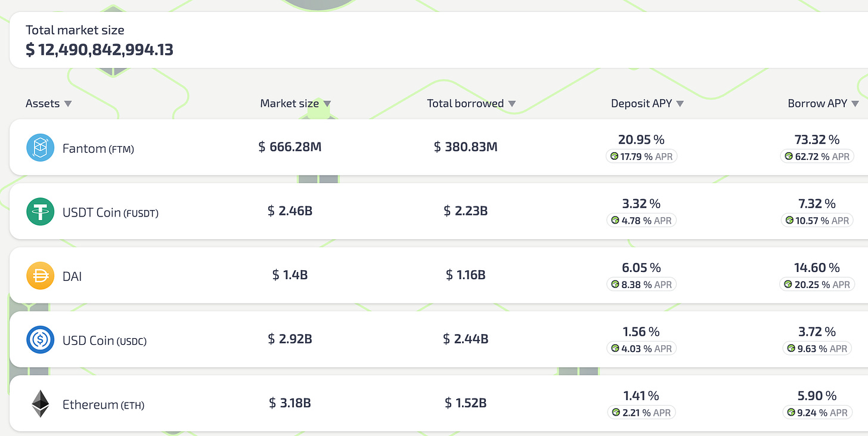Click reward icon beside 2.21 % APR
Image resolution: width=868 pixels, height=436 pixels.
pyautogui.click(x=616, y=412)
